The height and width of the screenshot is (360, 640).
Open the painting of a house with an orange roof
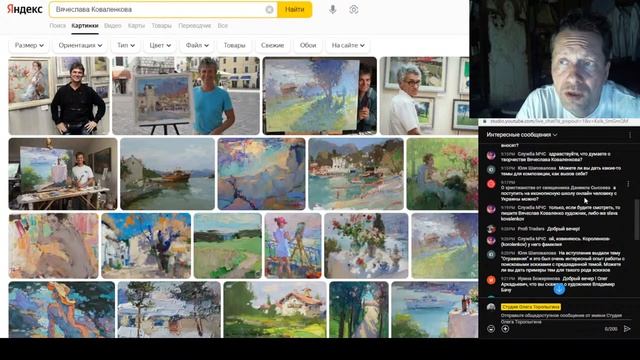[x=275, y=309]
